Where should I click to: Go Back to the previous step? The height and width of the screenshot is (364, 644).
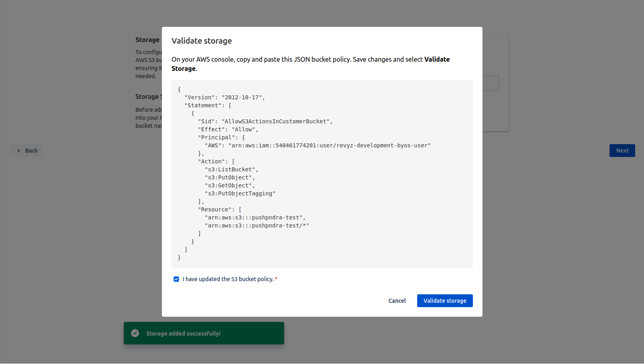click(26, 151)
